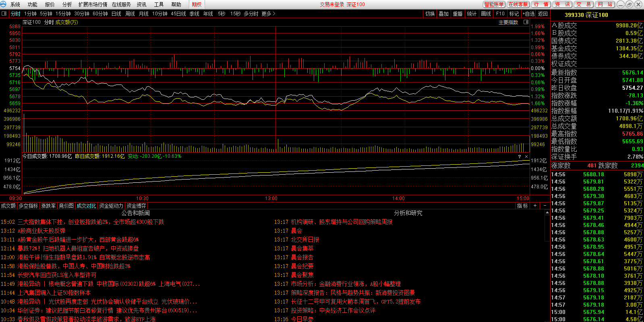
Task: Add an indicator pane with the plus icon
Action: [535, 206]
